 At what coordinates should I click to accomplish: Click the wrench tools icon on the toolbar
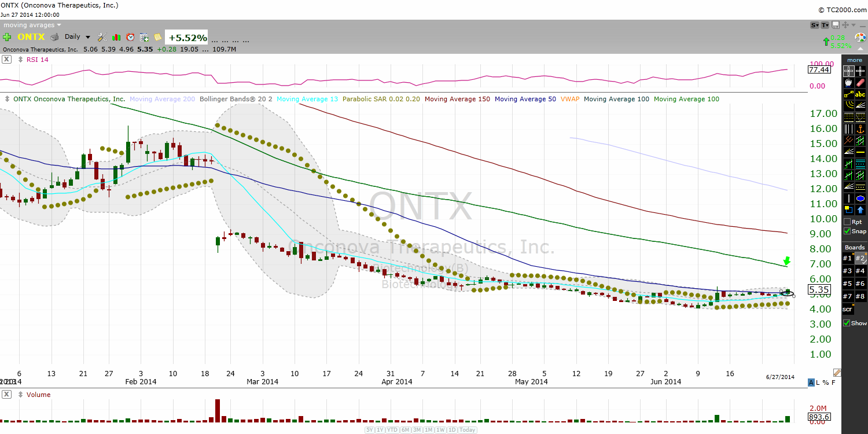pos(102,36)
